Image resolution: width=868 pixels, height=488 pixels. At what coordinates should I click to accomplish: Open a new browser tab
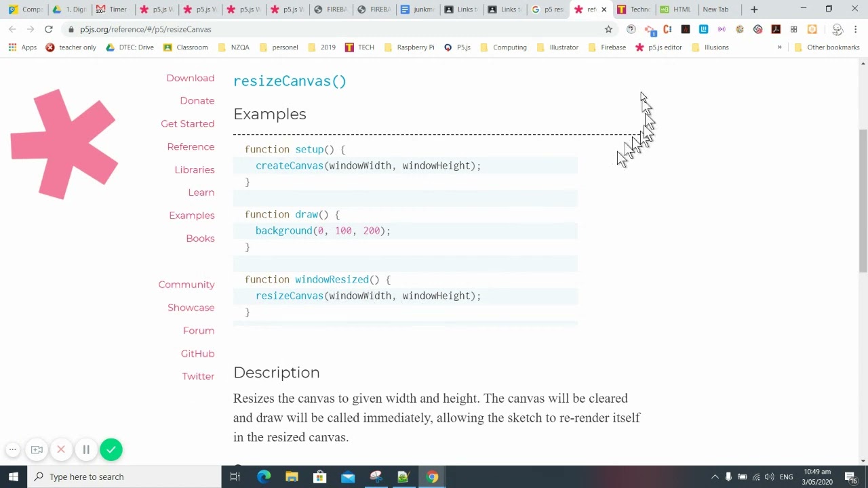coord(754,9)
